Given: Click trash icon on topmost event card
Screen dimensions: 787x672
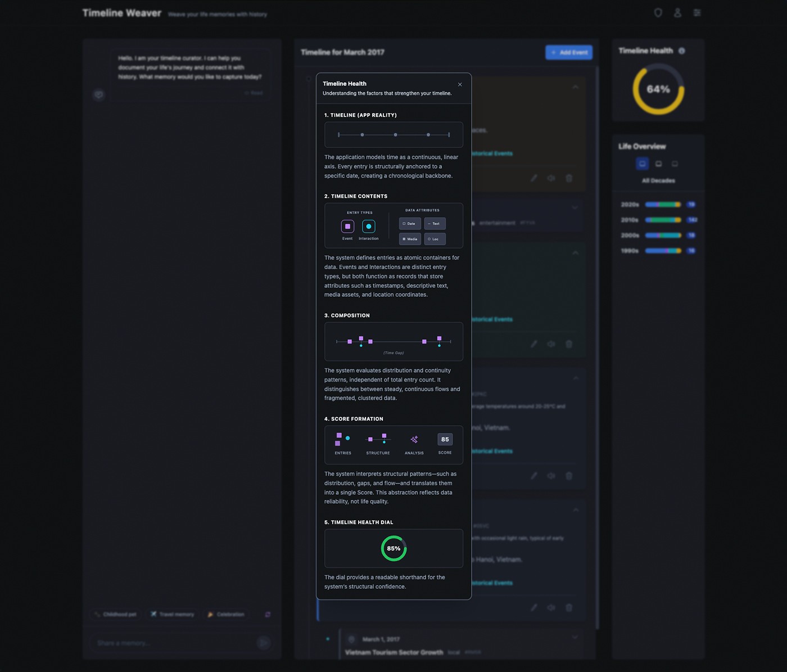Looking at the screenshot, I should (x=569, y=178).
